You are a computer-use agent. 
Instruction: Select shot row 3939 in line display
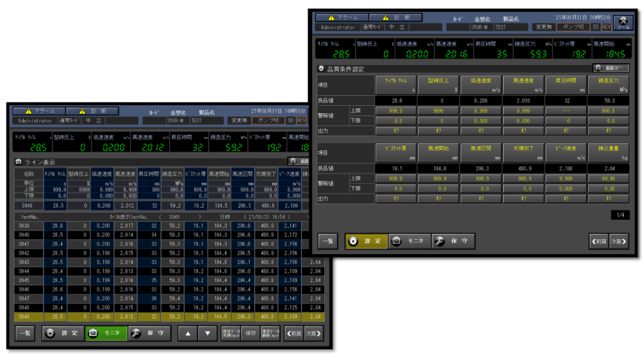tap(169, 226)
